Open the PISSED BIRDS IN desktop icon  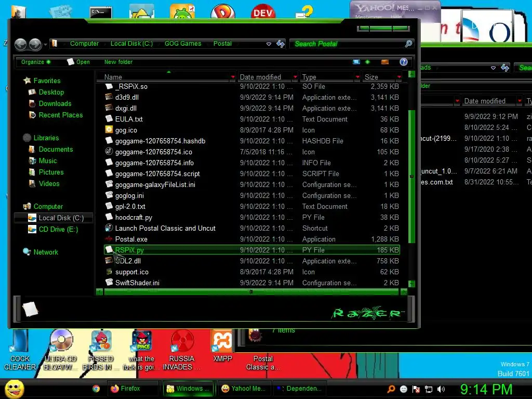pos(101,350)
